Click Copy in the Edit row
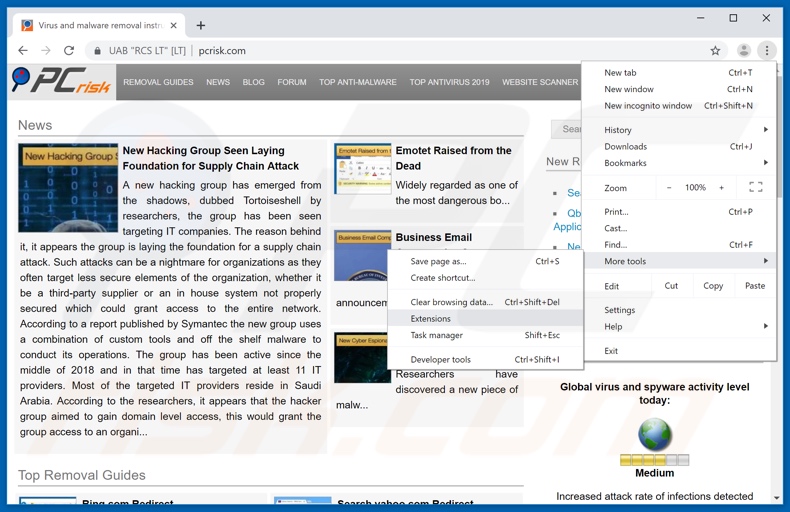The image size is (790, 512). tap(713, 286)
